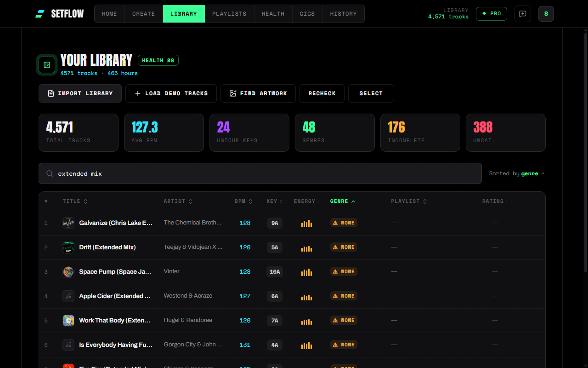Select the track title "Drift (Extended Mix)"
This screenshot has height=368, width=588.
click(x=107, y=247)
